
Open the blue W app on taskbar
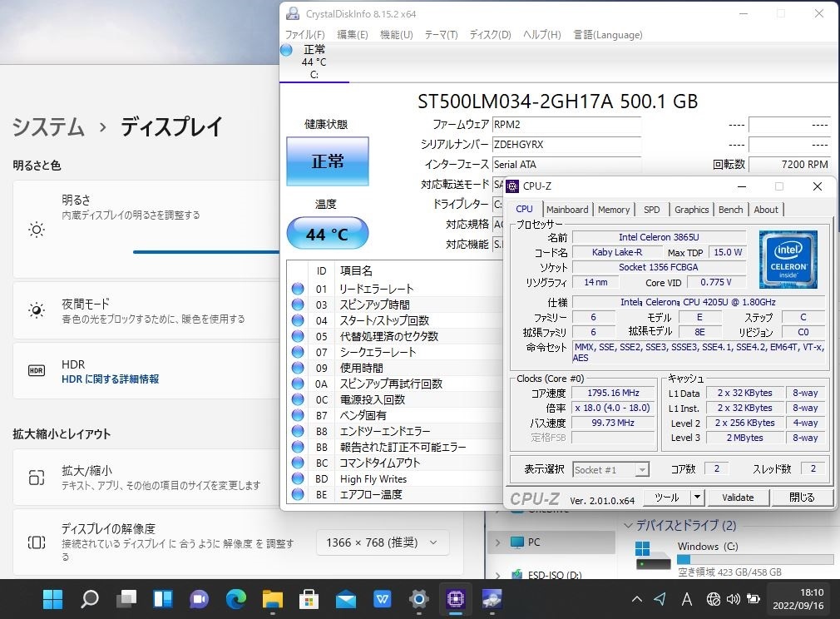point(383,599)
